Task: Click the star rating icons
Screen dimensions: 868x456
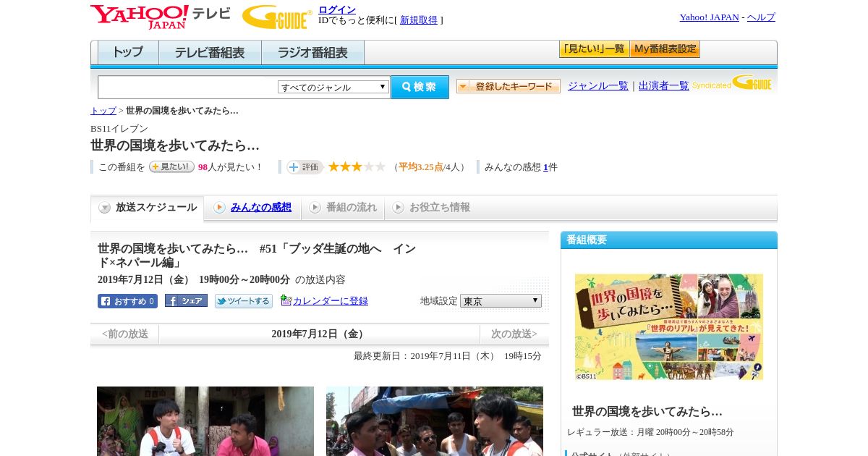Action: coord(357,166)
